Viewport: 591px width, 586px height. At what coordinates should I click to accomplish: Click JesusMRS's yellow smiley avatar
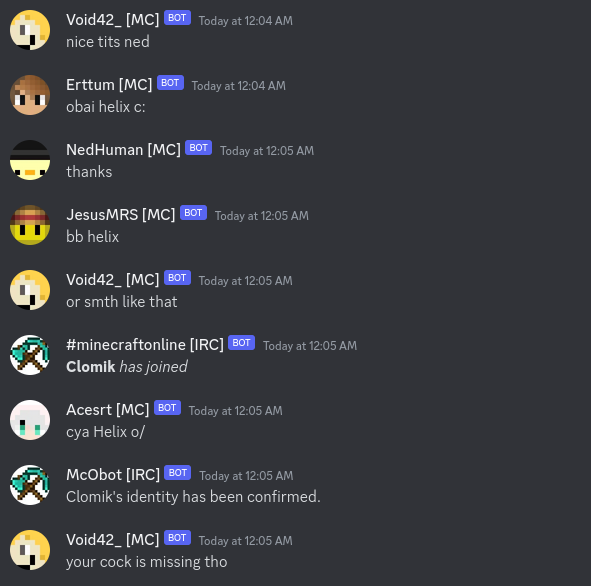pyautogui.click(x=30, y=225)
